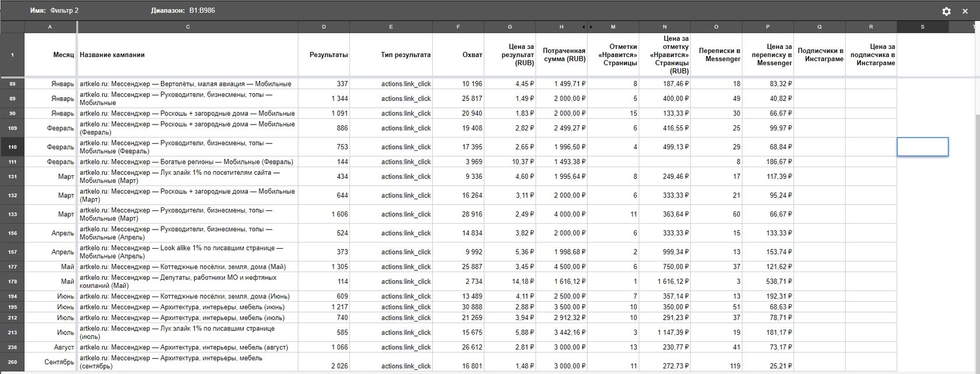Click column S header
Viewport: 980px width, 374px height.
(922, 27)
